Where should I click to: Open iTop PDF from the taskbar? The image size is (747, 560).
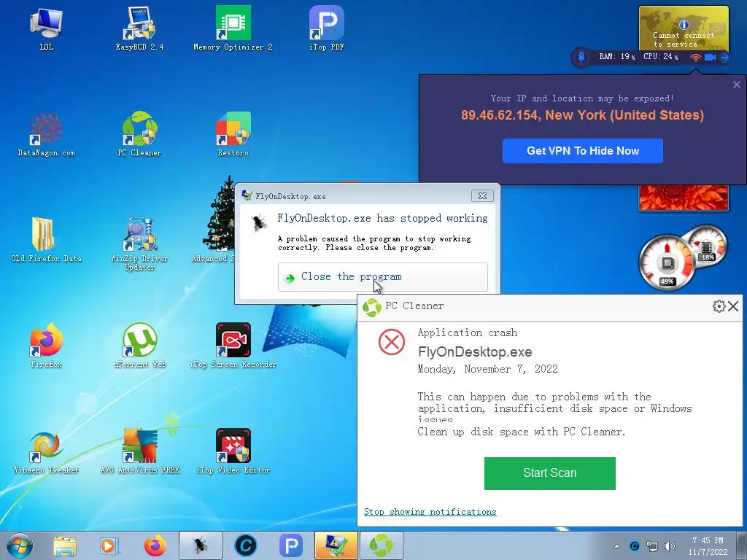291,545
